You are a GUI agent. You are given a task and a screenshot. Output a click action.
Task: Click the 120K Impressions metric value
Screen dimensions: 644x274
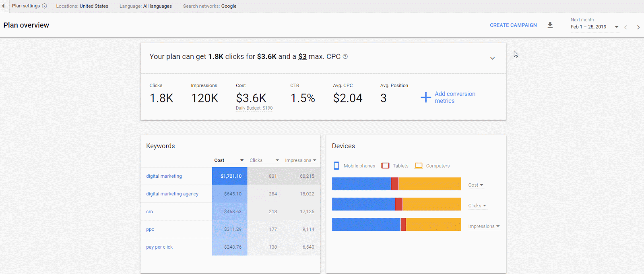pos(204,98)
